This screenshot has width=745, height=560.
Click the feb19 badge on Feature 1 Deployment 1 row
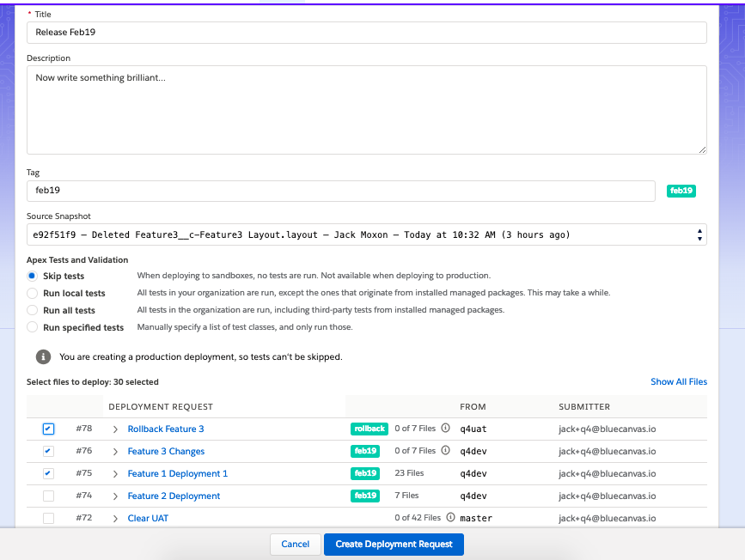[x=365, y=473]
